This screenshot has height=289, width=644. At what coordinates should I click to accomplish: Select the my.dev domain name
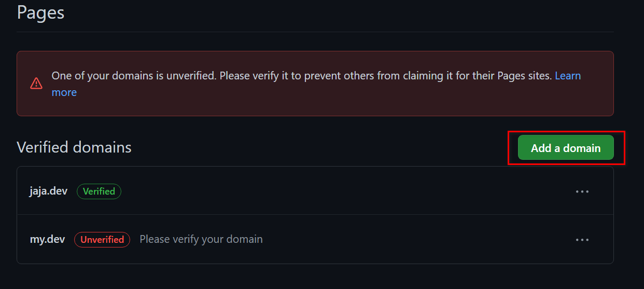pos(47,240)
